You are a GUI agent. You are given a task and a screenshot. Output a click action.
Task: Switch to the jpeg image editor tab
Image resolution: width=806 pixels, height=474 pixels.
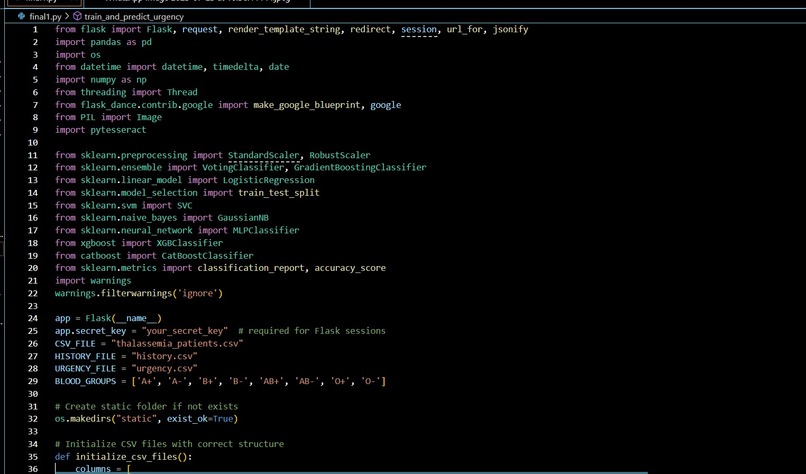198,2
